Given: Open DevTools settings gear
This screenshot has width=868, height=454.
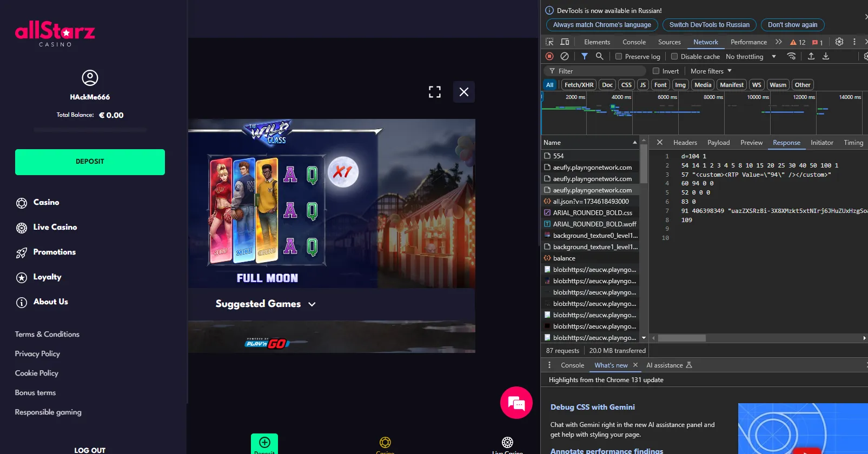Looking at the screenshot, I should tap(839, 42).
